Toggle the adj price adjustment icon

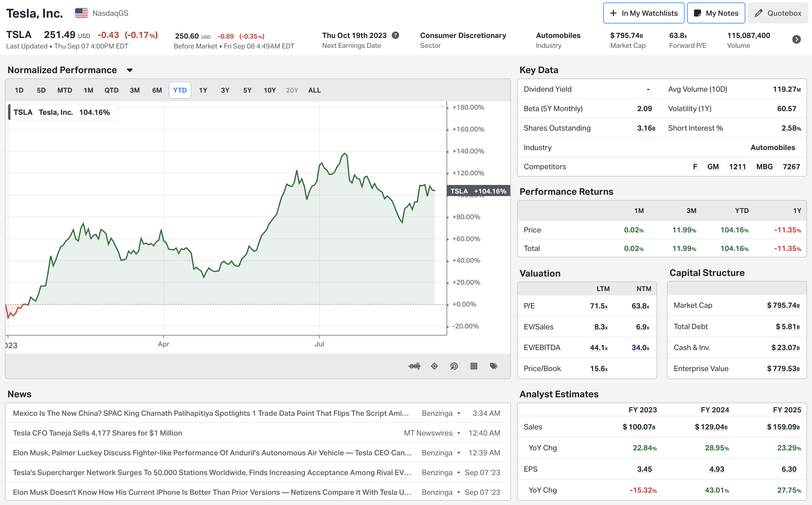(x=415, y=366)
